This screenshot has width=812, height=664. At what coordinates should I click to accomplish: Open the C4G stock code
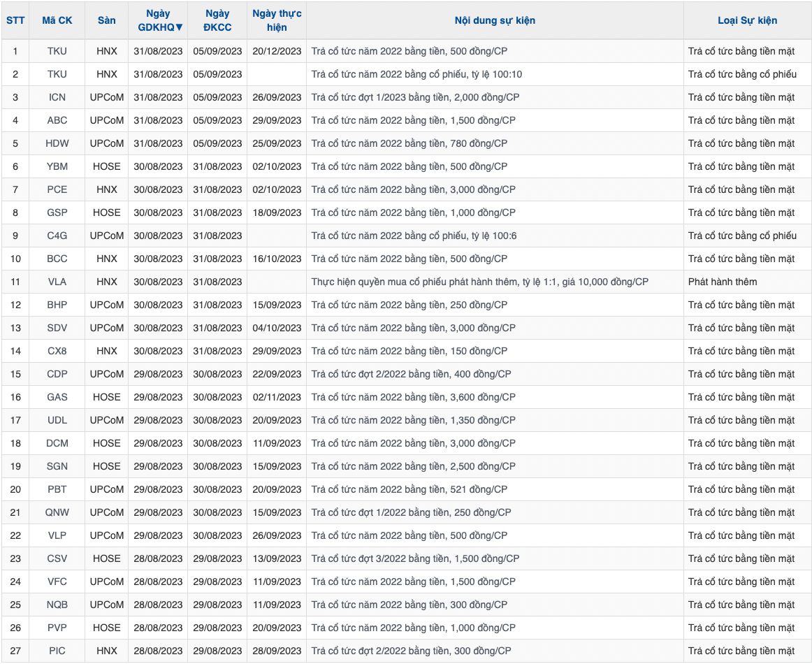pyautogui.click(x=57, y=236)
